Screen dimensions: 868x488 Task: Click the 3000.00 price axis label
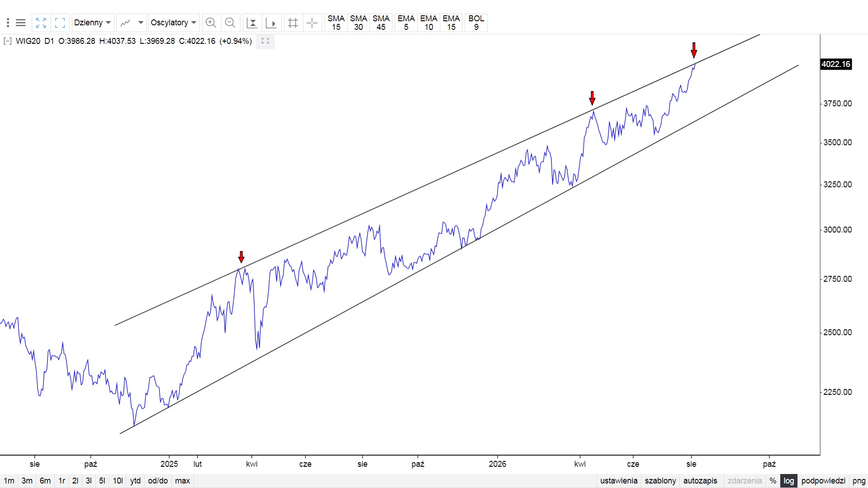pyautogui.click(x=838, y=230)
